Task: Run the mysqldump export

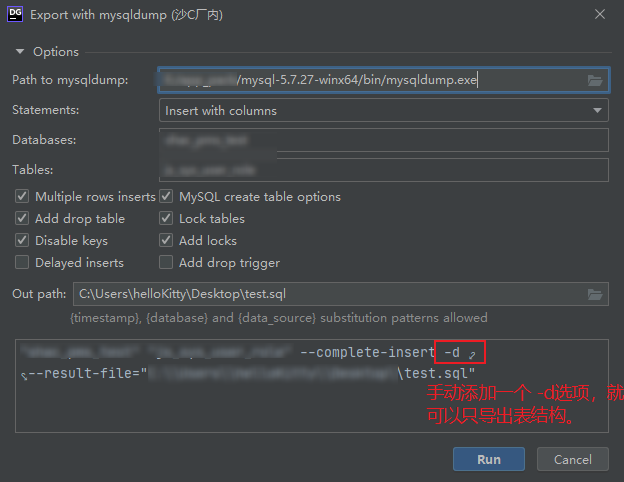Action: [x=489, y=459]
